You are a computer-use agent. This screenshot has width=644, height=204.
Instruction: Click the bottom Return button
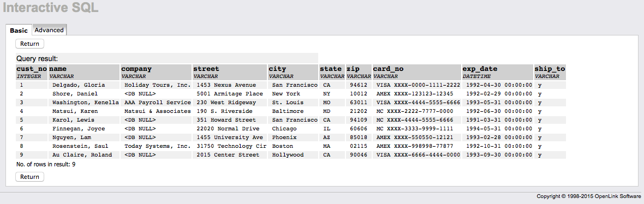click(x=29, y=177)
